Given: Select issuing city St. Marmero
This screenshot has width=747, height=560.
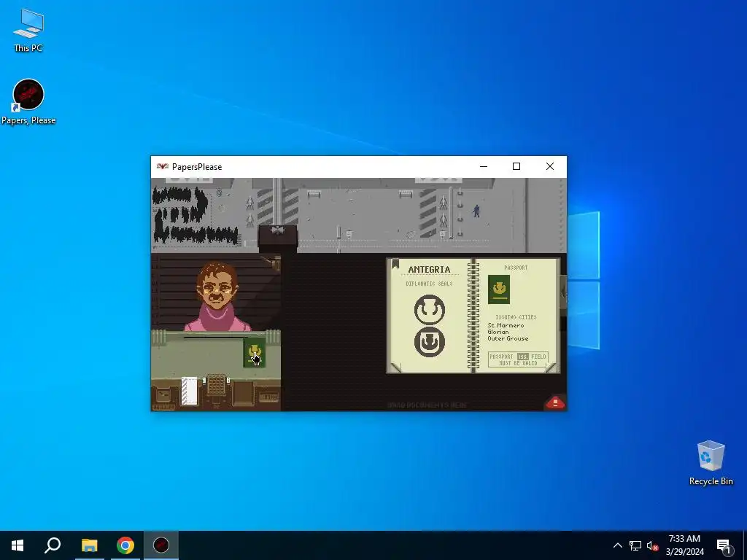Looking at the screenshot, I should coord(506,325).
